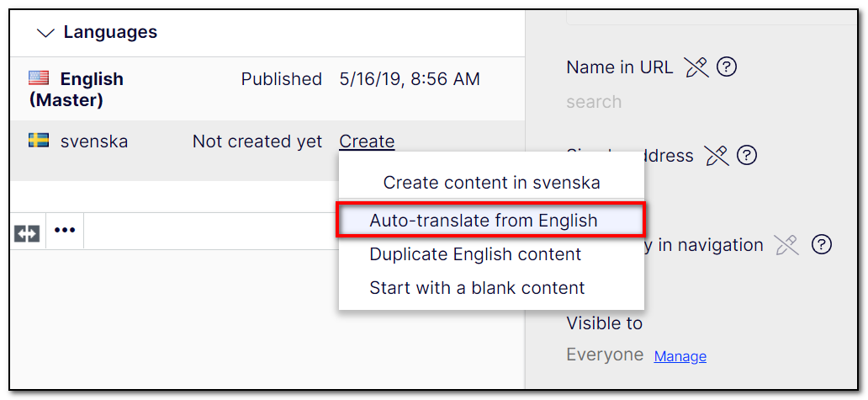The width and height of the screenshot is (868, 400).
Task: Open the Create link for svenska
Action: point(367,141)
